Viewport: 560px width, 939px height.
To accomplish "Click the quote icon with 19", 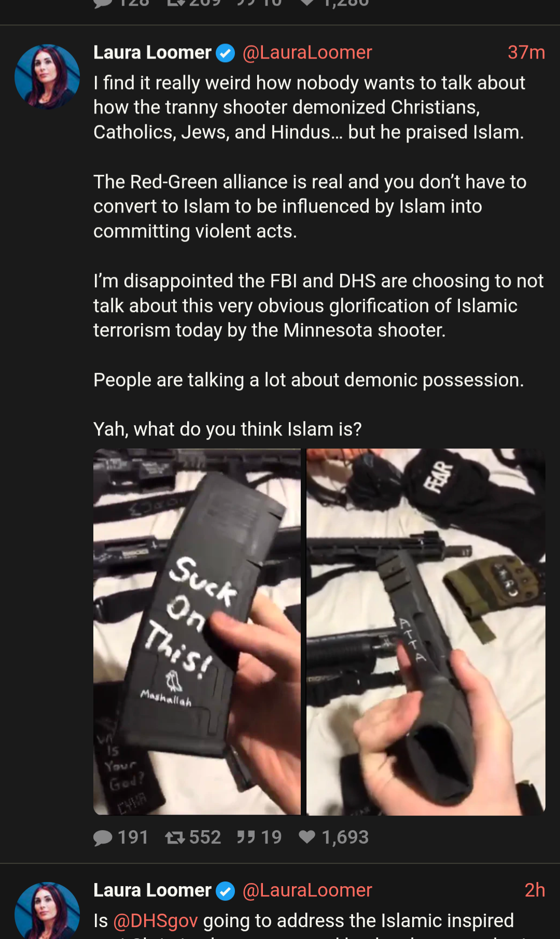I will [x=246, y=837].
